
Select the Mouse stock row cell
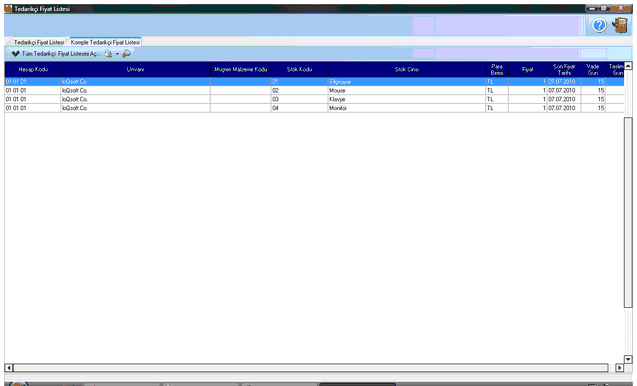click(407, 91)
